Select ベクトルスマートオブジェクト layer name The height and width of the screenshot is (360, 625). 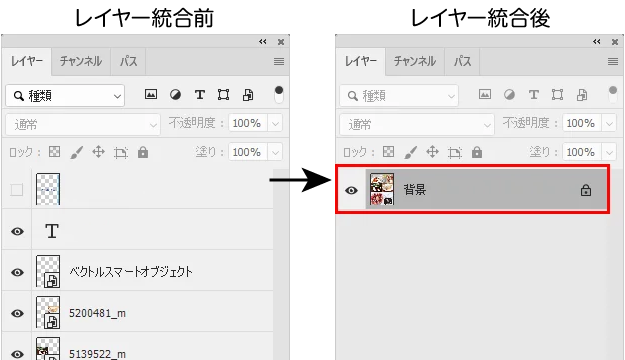(x=131, y=272)
